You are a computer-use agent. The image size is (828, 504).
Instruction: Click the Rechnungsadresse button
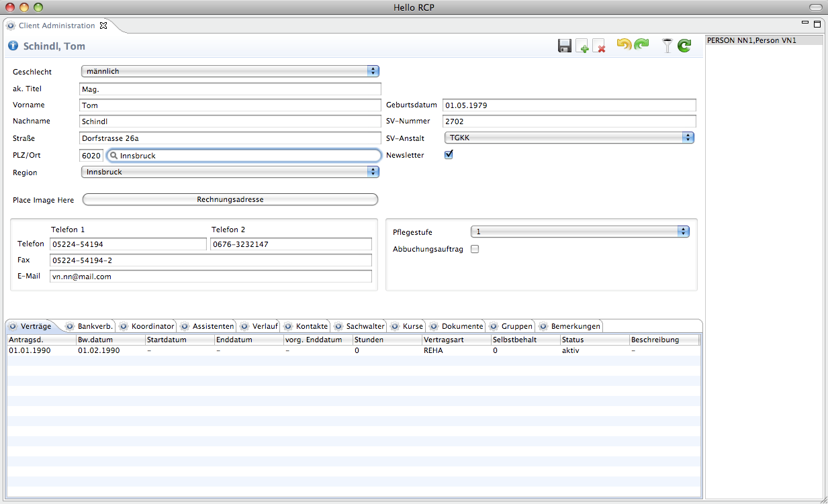(230, 199)
